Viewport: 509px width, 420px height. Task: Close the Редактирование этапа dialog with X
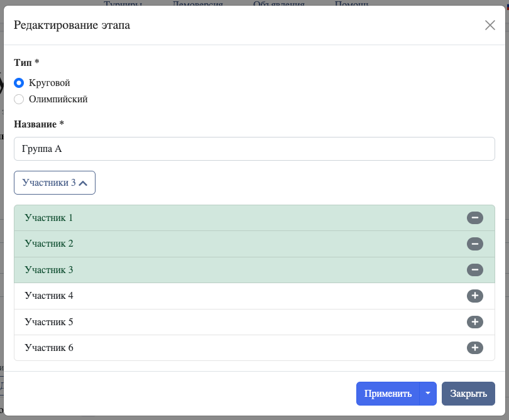point(490,25)
